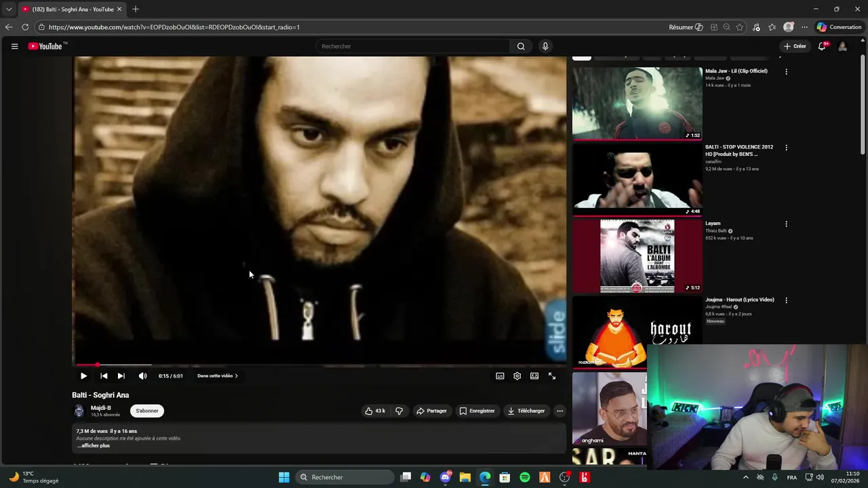Select the first 'all' filter chip
The height and width of the screenshot is (488, 868).
[582, 57]
